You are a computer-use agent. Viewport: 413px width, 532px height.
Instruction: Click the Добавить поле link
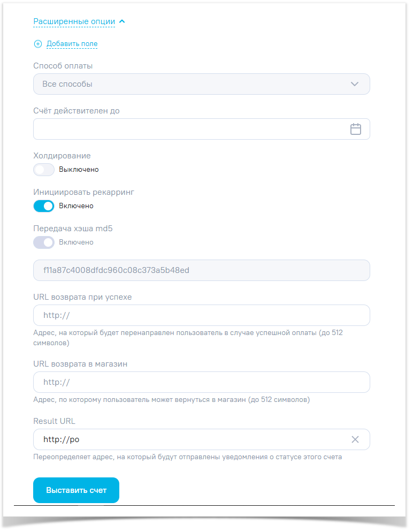[72, 44]
